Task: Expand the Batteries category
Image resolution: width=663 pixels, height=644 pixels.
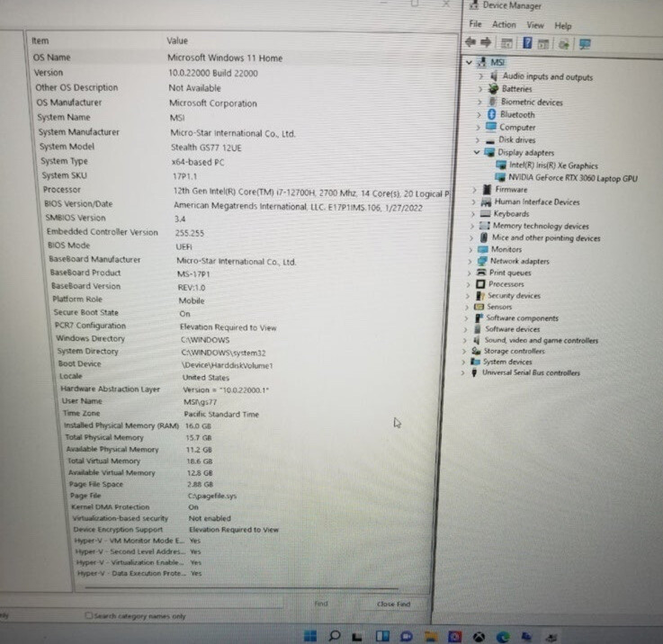Action: (480, 89)
